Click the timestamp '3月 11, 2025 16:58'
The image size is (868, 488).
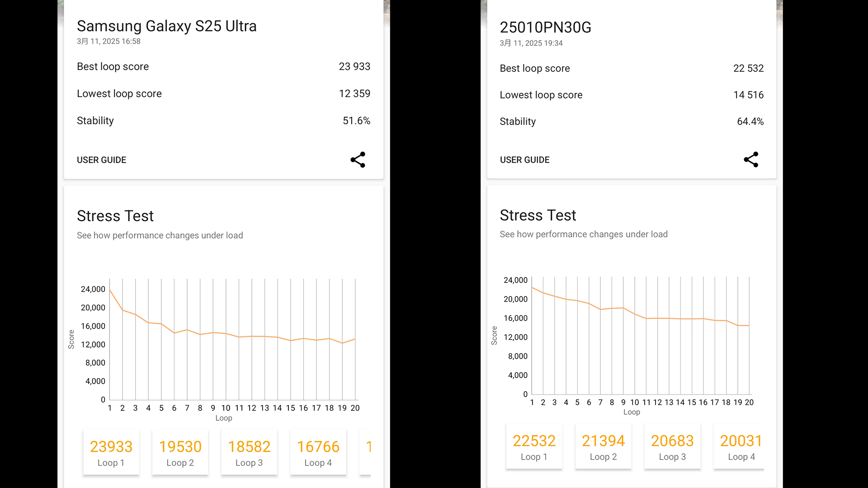click(108, 41)
